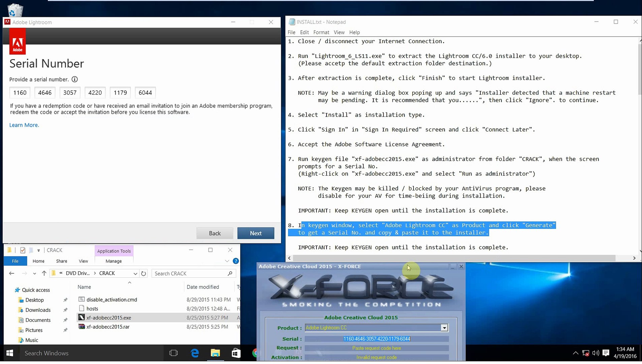
Task: Go back in the CRACK Explorer window
Action: [x=12, y=273]
